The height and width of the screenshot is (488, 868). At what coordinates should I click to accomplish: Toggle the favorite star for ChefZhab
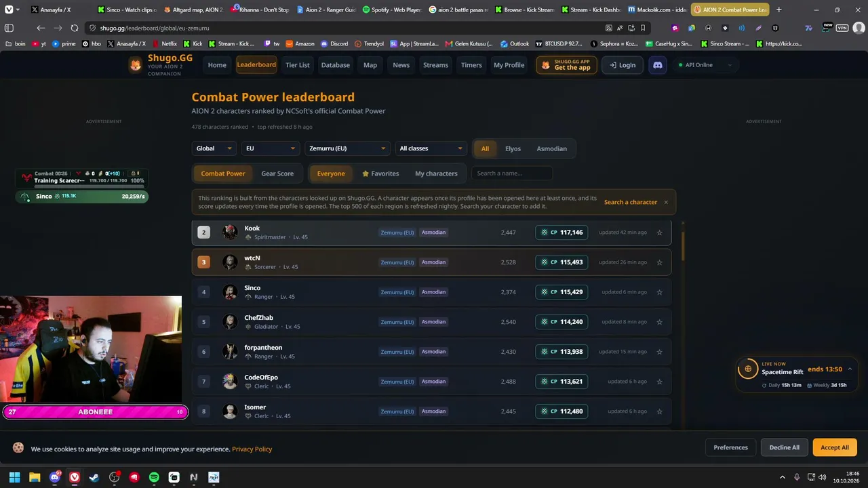point(659,322)
